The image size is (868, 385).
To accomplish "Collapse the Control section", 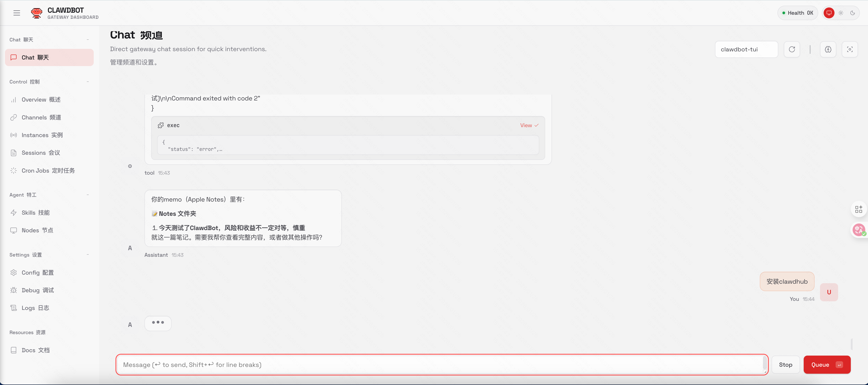I will point(88,82).
